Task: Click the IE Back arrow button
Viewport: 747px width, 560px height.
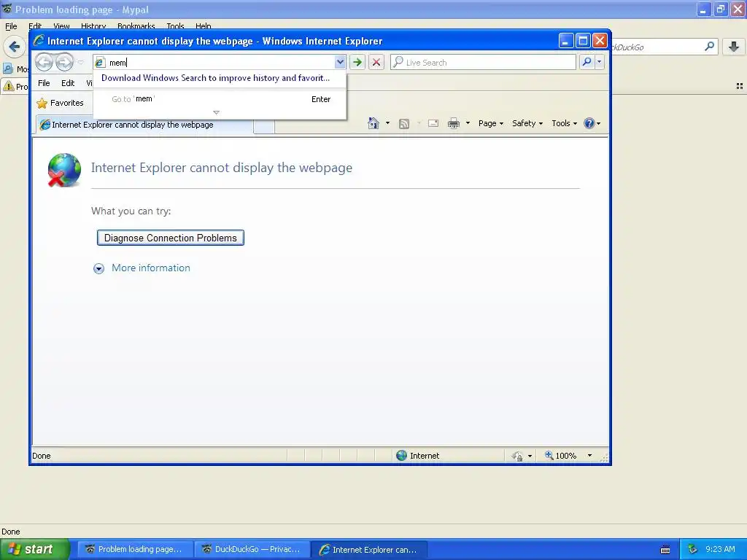Action: 44,62
